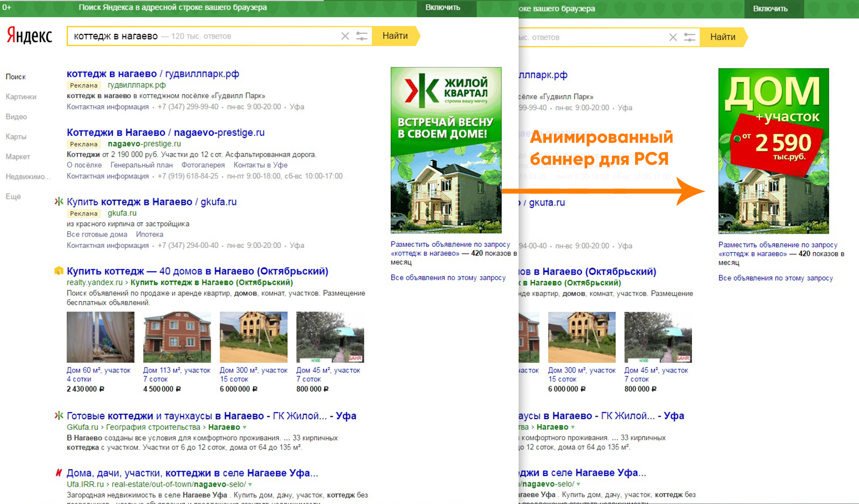
Task: Click Жилой Квартал banner ad in left window
Action: click(x=446, y=150)
